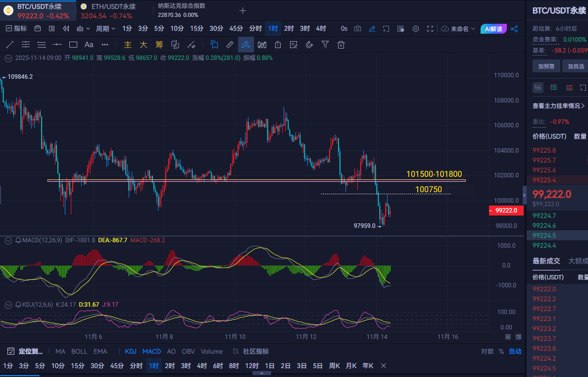Toggle 对数 logarithmic scale
This screenshot has width=588, height=377.
pos(487,351)
